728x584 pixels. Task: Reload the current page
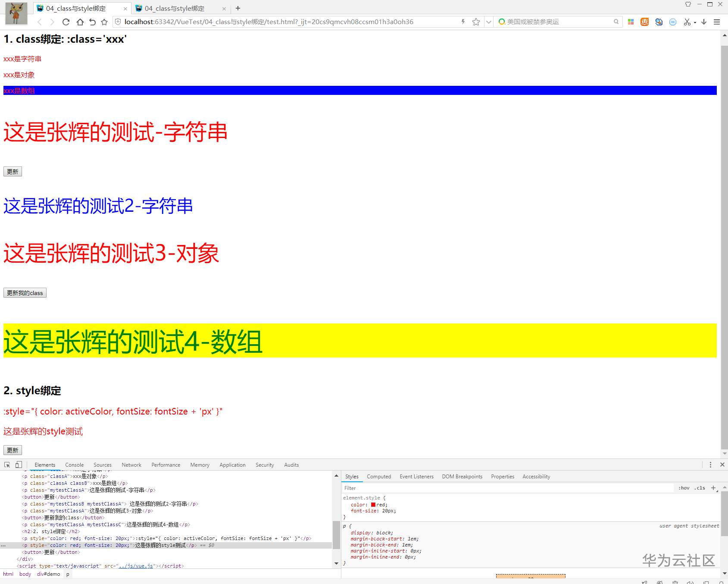66,22
